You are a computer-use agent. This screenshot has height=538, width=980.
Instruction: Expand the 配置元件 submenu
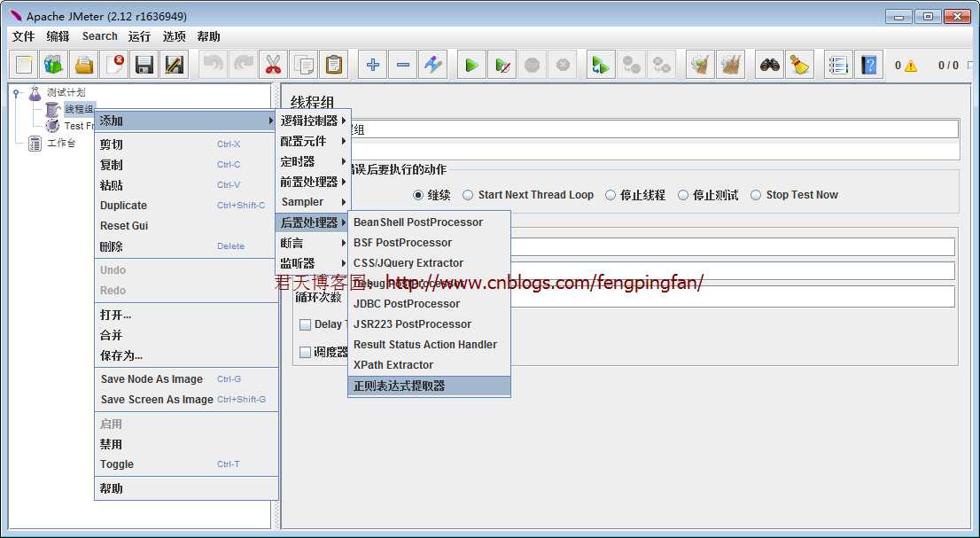(x=313, y=141)
